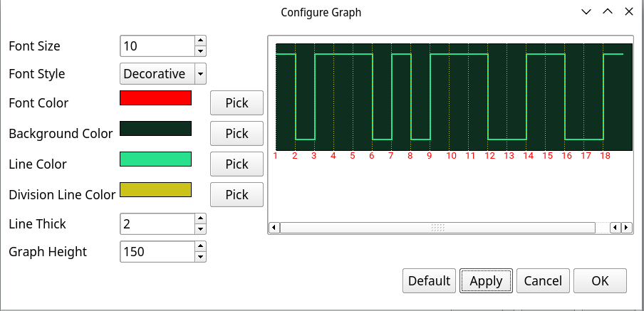This screenshot has width=644, height=311.
Task: Click the horizontal scrollbar handle in preview
Action: pos(437,227)
